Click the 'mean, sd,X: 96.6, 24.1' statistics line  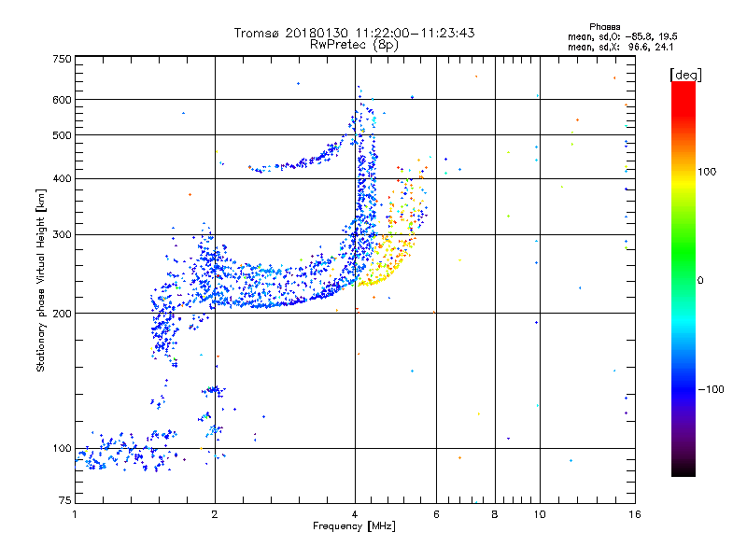pos(620,48)
